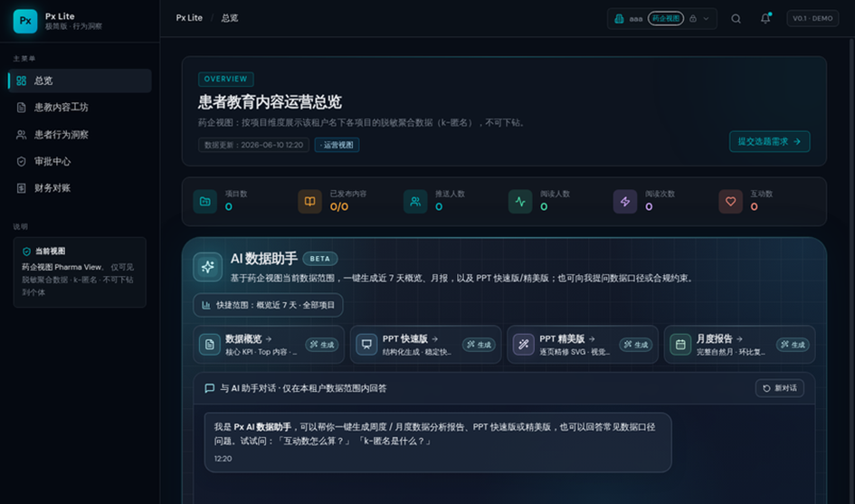Open 总览 in the sidebar

pyautogui.click(x=80, y=81)
